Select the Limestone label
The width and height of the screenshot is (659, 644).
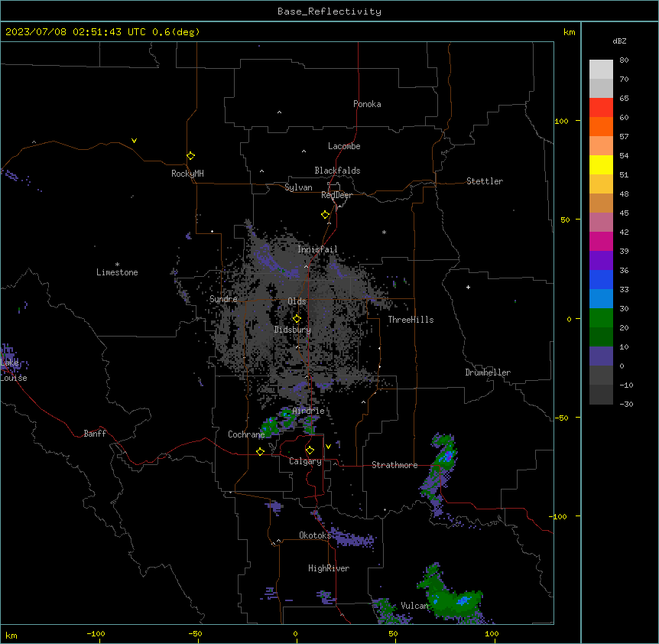click(117, 272)
